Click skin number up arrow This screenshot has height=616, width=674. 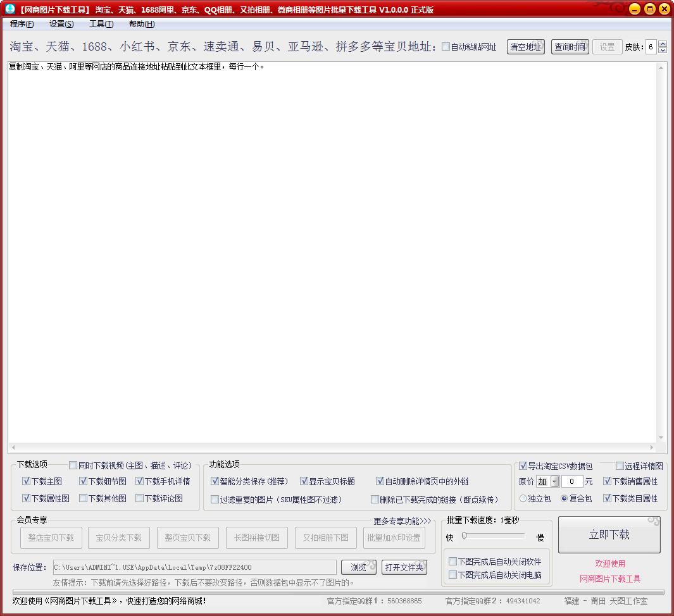(663, 44)
